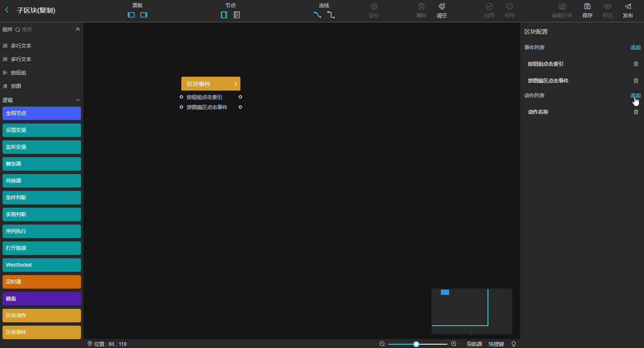
Task: Click the 启用 enable icon
Action: click(489, 6)
